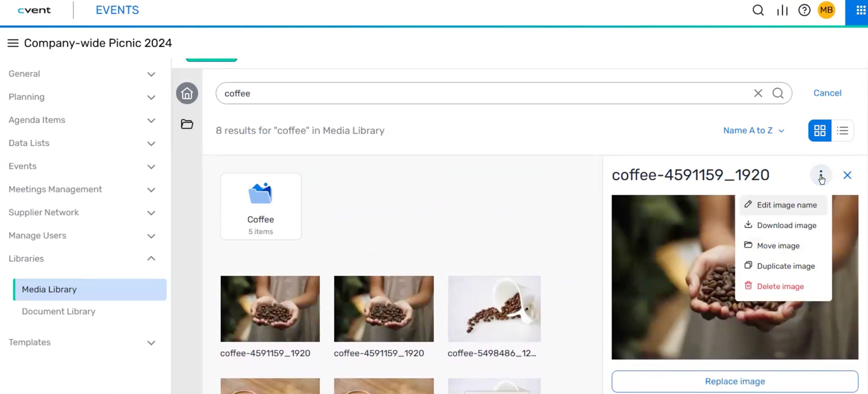The width and height of the screenshot is (868, 394).
Task: Click the Cvent logo
Action: tap(34, 10)
